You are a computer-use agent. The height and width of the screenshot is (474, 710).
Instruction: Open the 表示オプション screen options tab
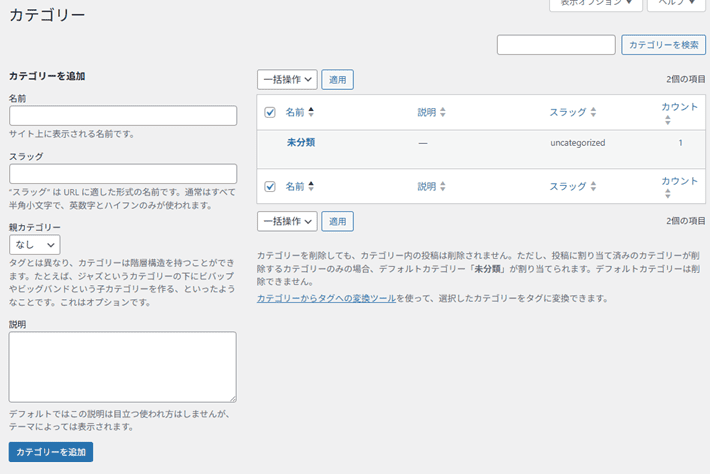(595, 4)
